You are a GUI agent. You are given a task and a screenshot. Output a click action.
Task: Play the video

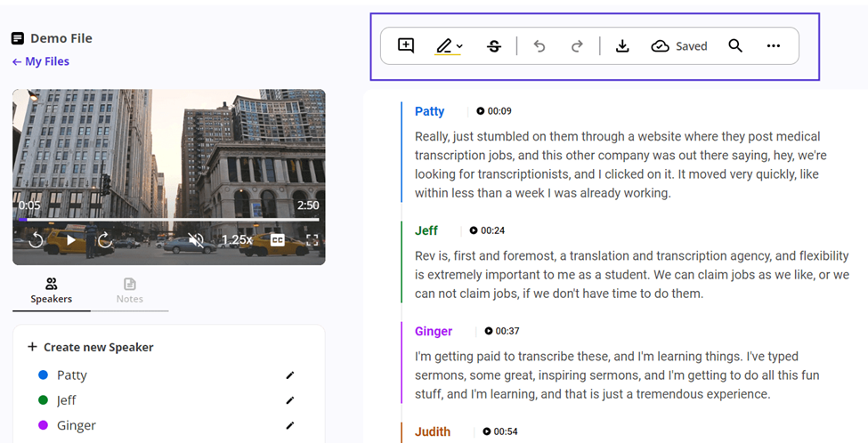tap(71, 240)
